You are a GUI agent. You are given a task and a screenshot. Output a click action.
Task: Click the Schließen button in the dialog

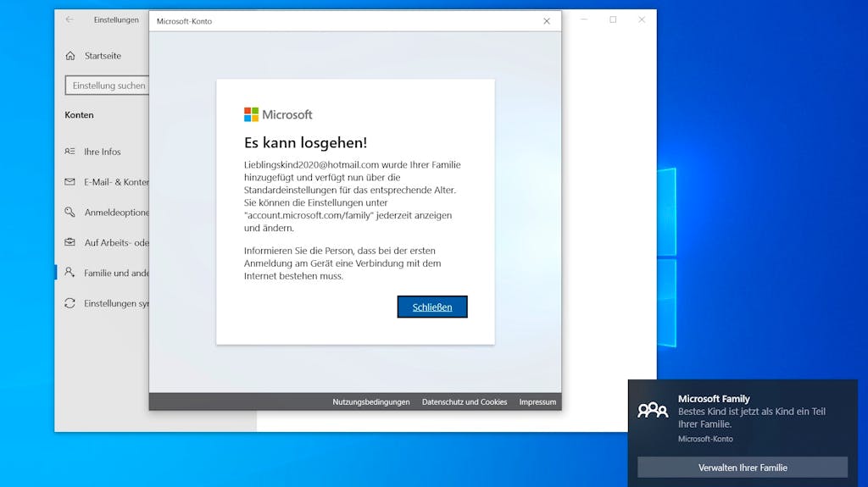coord(431,307)
